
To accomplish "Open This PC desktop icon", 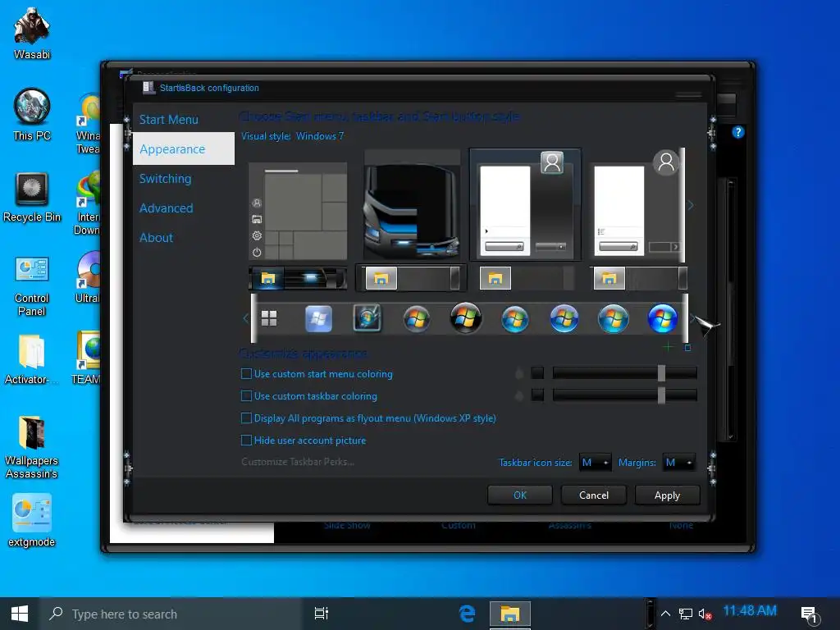I will coord(32,114).
